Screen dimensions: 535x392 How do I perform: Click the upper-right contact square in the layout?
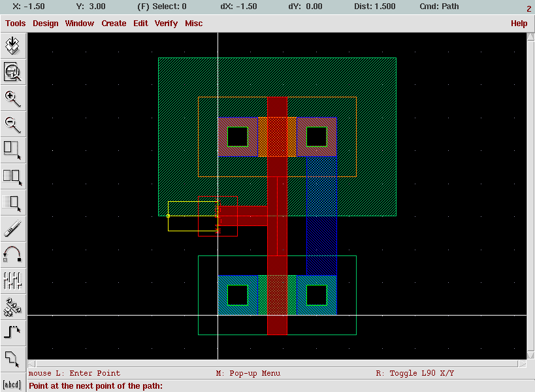tap(317, 137)
